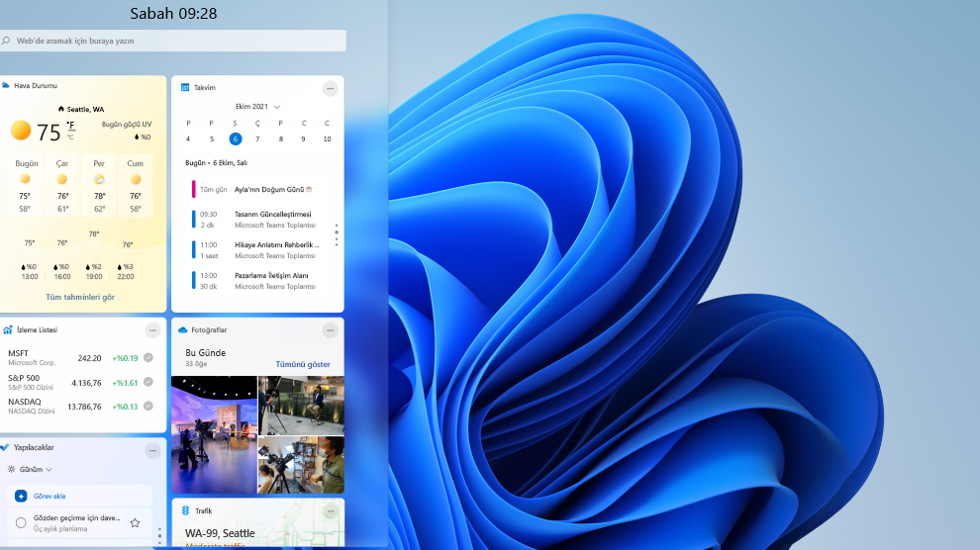Image resolution: width=980 pixels, height=550 pixels.
Task: Open the camera operator photo thumbnail
Action: click(301, 465)
